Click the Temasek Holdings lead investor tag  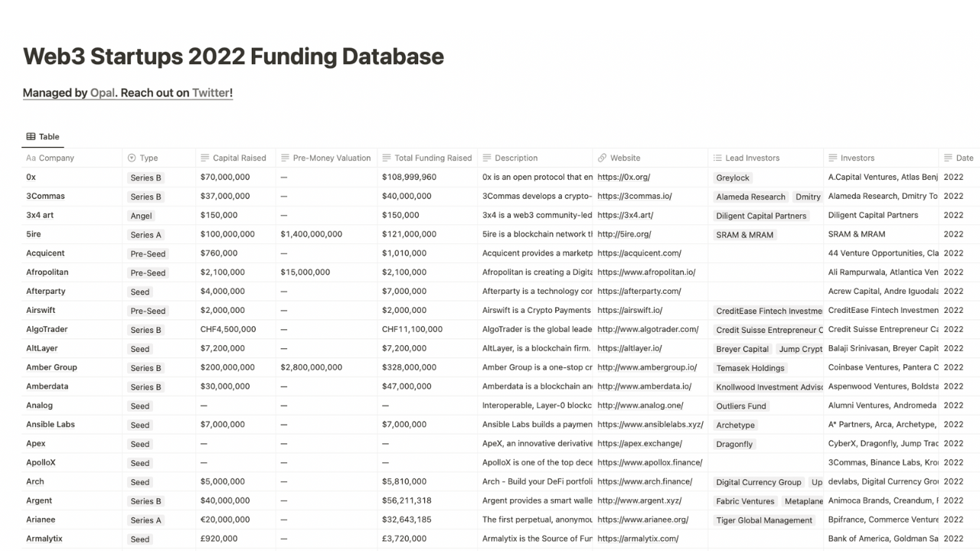[x=750, y=368]
